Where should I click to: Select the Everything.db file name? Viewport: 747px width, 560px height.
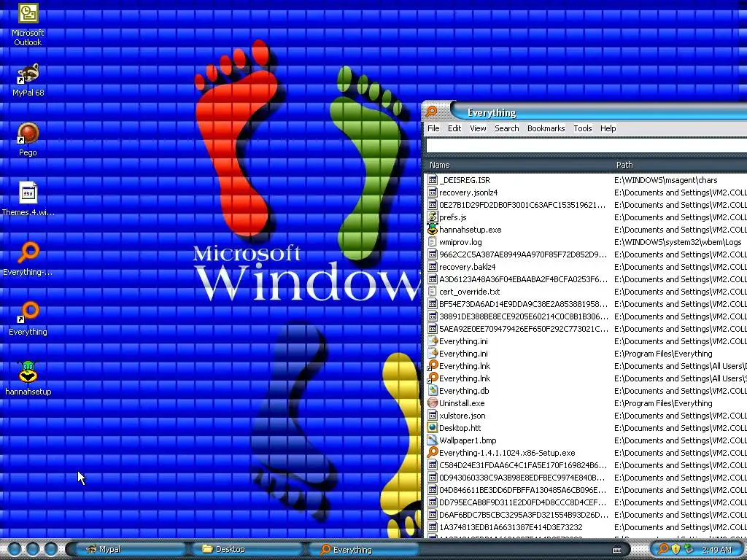464,391
